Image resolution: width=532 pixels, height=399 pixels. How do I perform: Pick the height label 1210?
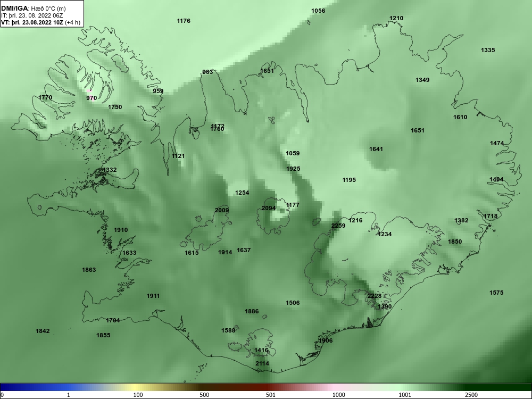click(x=396, y=18)
